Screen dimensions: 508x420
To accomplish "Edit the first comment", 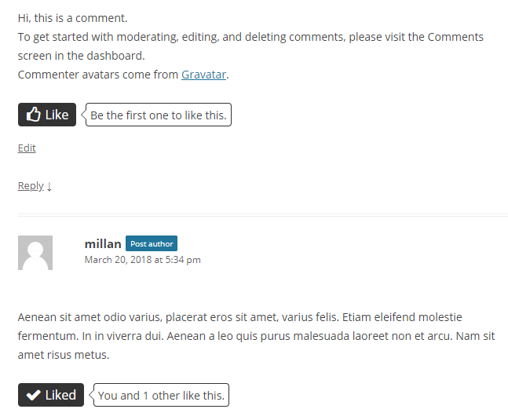I will [x=27, y=148].
